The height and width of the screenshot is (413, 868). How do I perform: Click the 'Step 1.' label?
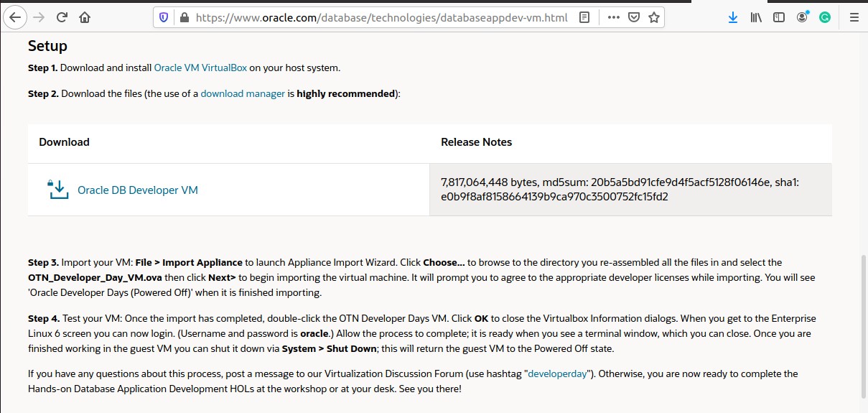tap(43, 68)
